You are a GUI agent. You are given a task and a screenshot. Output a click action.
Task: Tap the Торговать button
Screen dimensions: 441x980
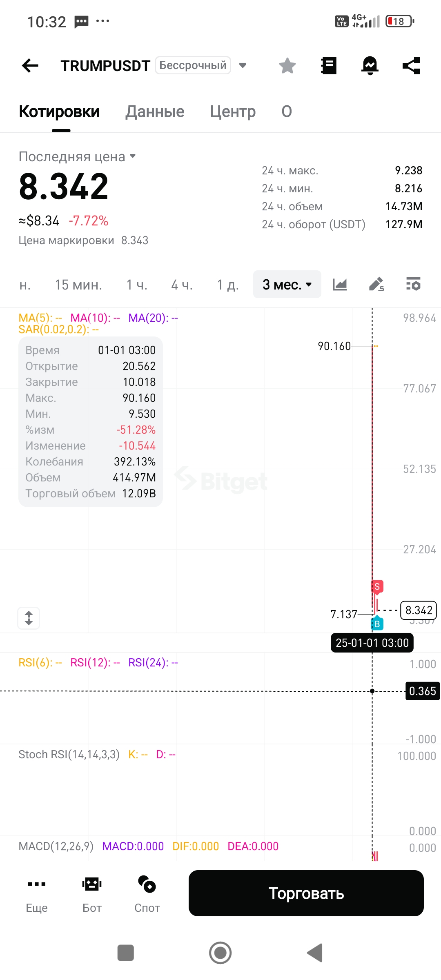pos(306,893)
